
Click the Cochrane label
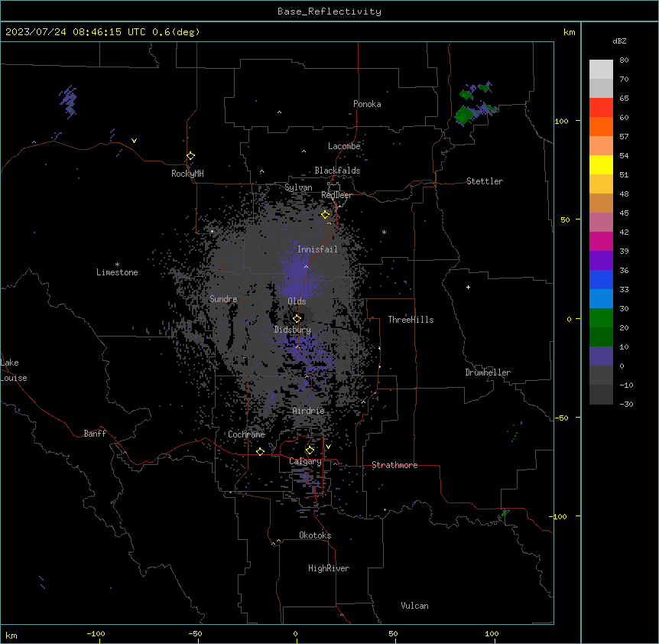[x=246, y=434]
